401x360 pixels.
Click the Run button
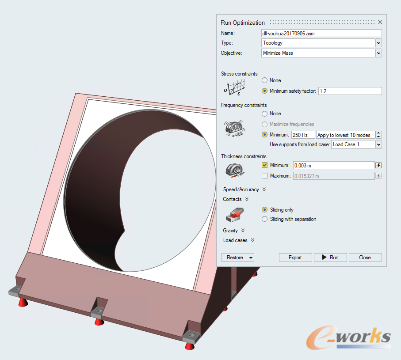(x=330, y=257)
